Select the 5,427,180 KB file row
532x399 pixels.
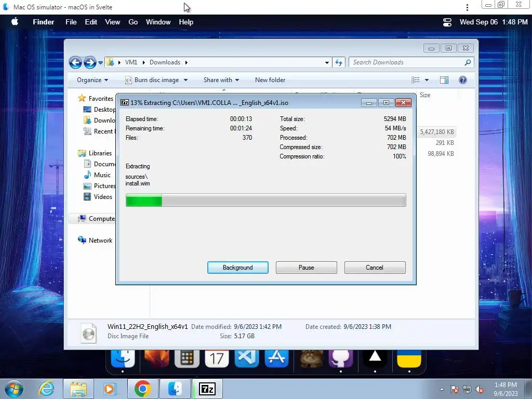click(x=436, y=131)
